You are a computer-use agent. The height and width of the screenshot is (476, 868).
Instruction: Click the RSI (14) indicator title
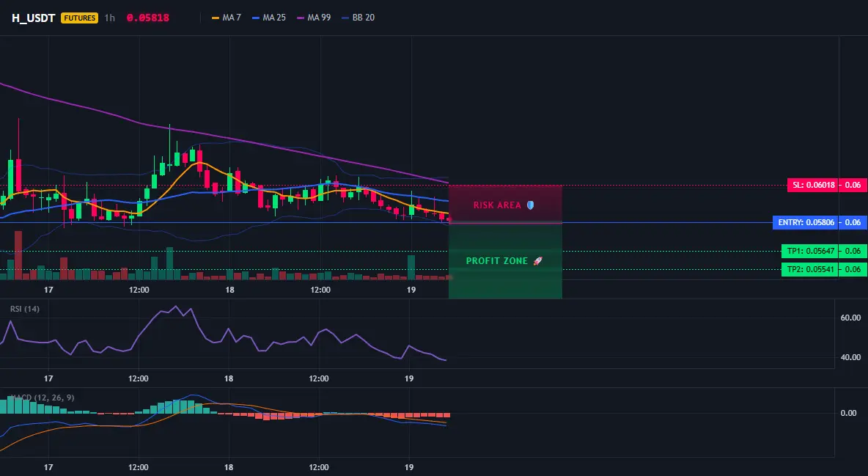[25, 309]
